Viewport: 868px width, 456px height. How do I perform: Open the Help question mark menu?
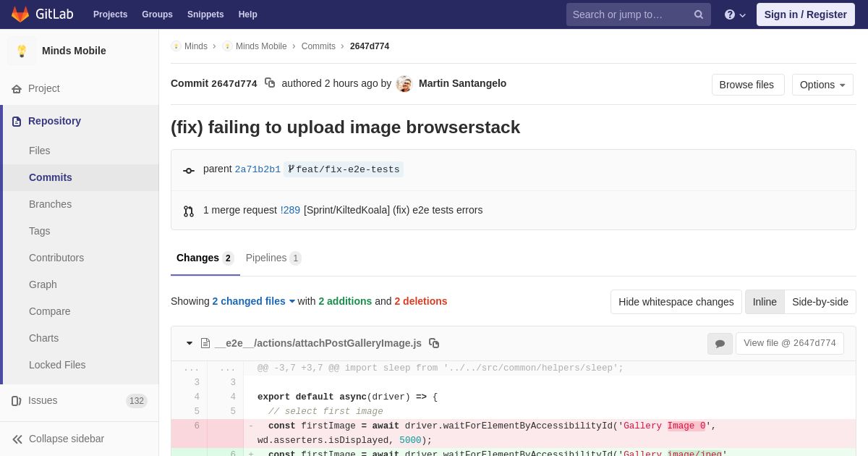[735, 14]
